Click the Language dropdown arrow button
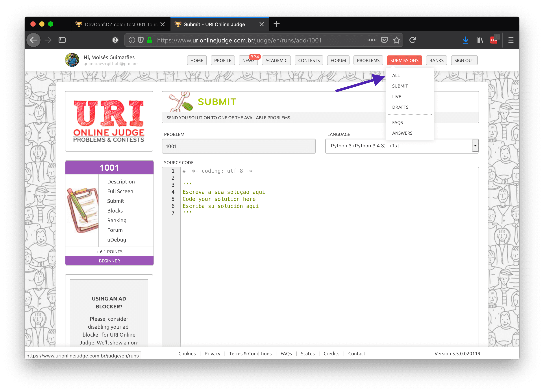 475,146
